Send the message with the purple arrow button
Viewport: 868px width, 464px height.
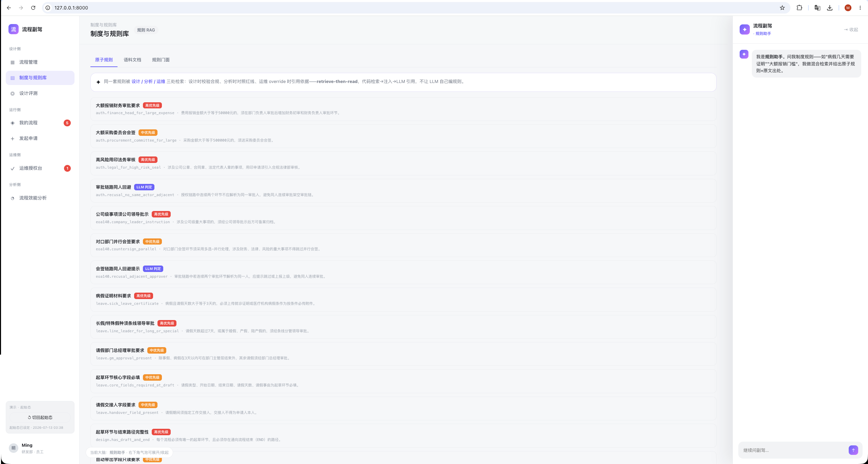pyautogui.click(x=853, y=450)
